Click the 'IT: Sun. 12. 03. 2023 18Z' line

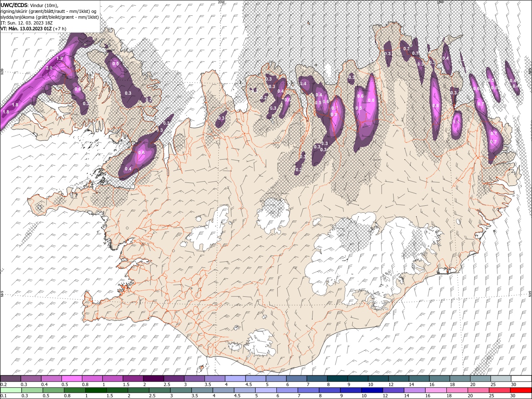pyautogui.click(x=26, y=23)
